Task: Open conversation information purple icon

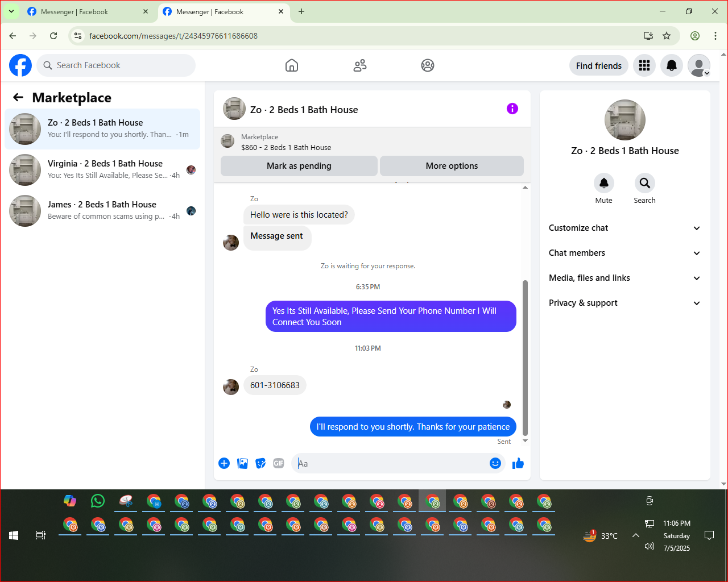Action: click(512, 109)
